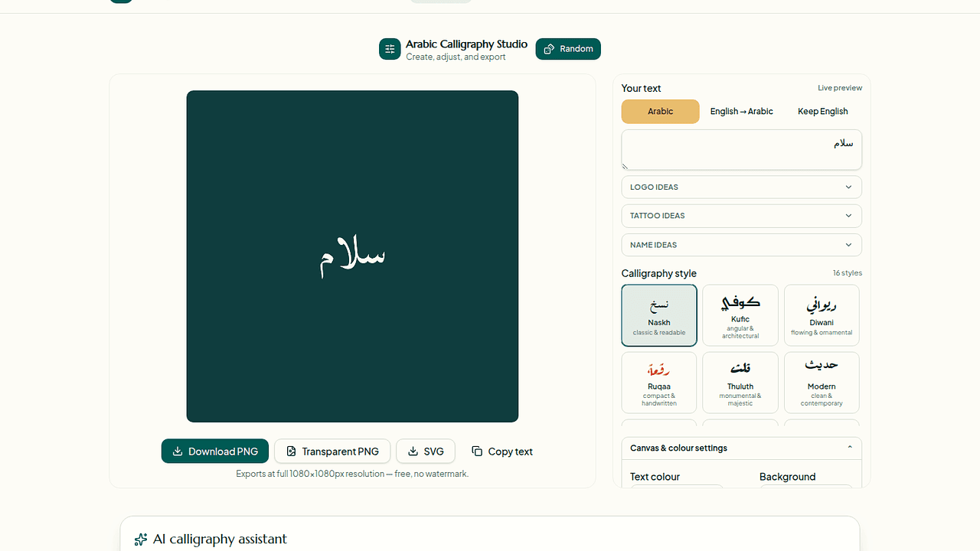Pick the Thuluth monumental style
The height and width of the screenshot is (551, 980).
coord(740,383)
